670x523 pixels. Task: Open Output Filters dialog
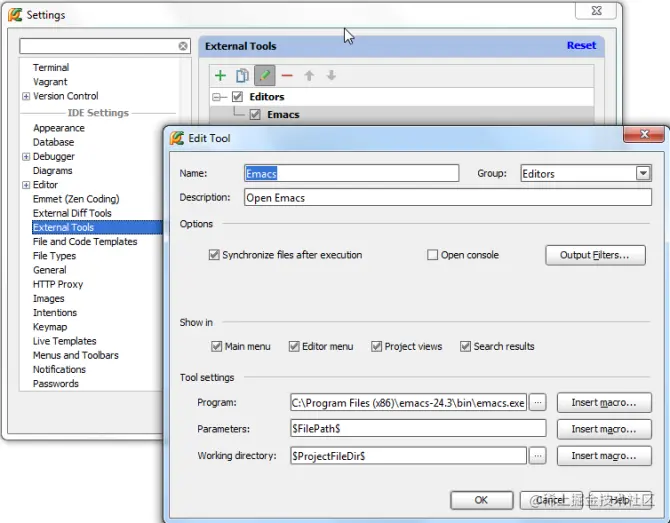click(x=595, y=255)
